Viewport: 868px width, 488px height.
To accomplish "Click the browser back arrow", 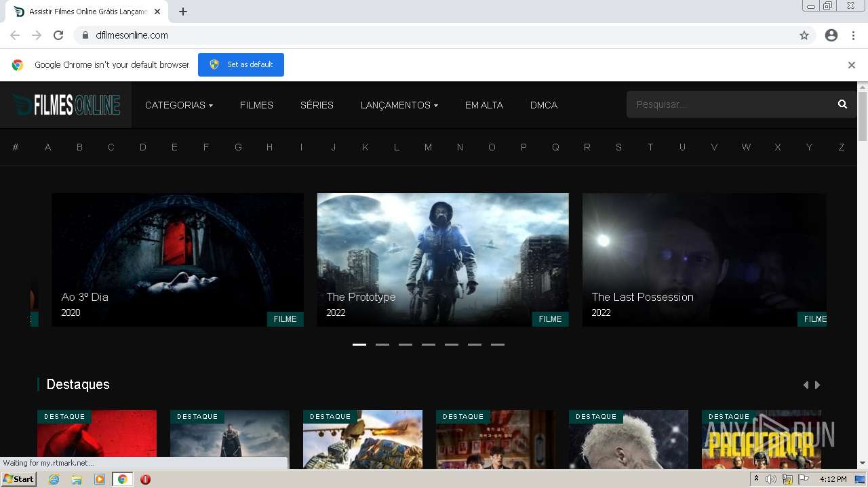I will (15, 35).
